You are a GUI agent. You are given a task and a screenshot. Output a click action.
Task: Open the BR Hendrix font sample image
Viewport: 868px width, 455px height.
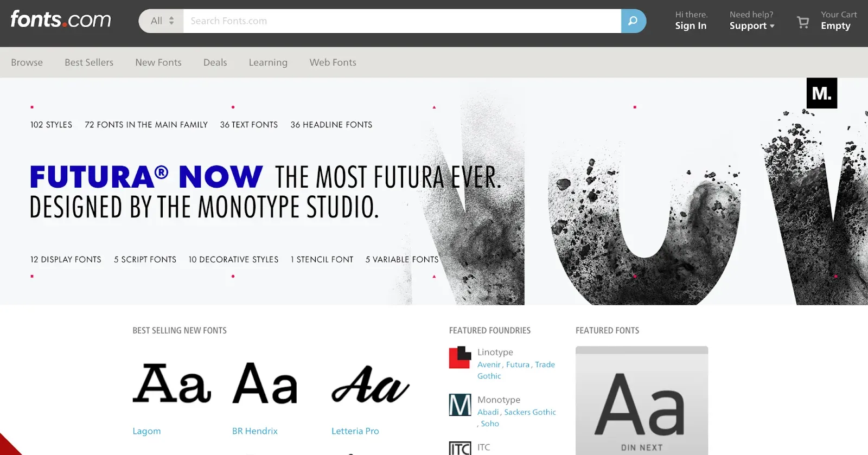tap(265, 383)
